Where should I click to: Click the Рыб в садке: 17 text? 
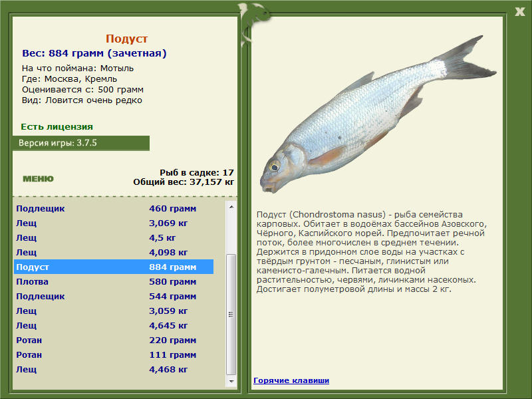197,173
